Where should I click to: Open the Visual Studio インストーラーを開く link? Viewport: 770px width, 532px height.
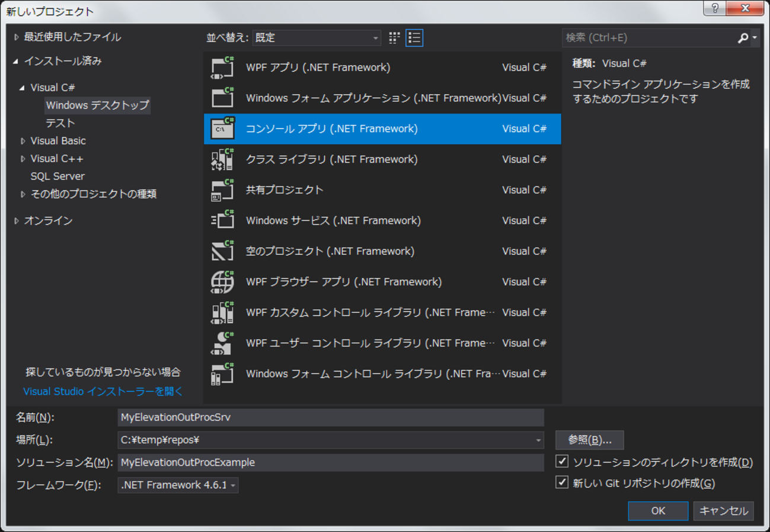coord(103,392)
